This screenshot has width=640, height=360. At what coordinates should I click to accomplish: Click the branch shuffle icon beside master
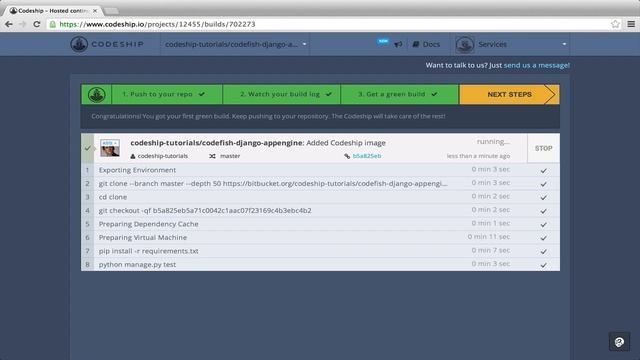pos(212,156)
